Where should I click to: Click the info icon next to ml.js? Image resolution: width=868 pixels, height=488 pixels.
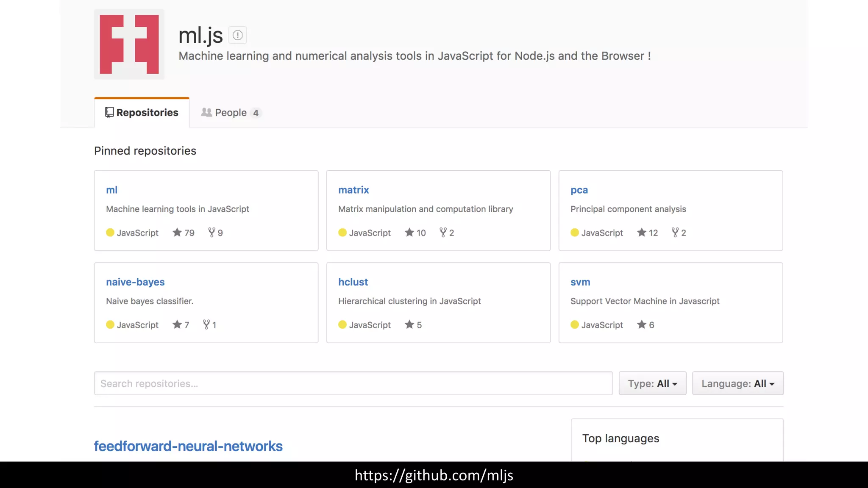pos(238,35)
